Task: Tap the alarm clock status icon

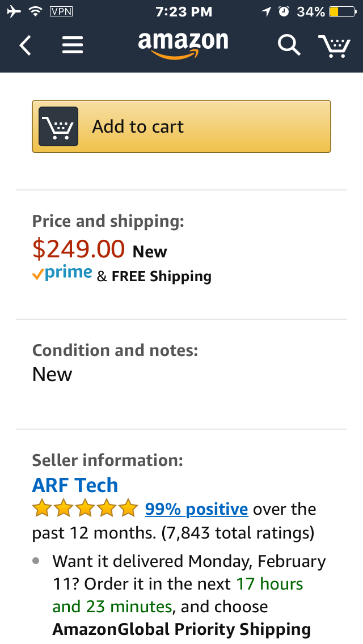Action: tap(284, 11)
